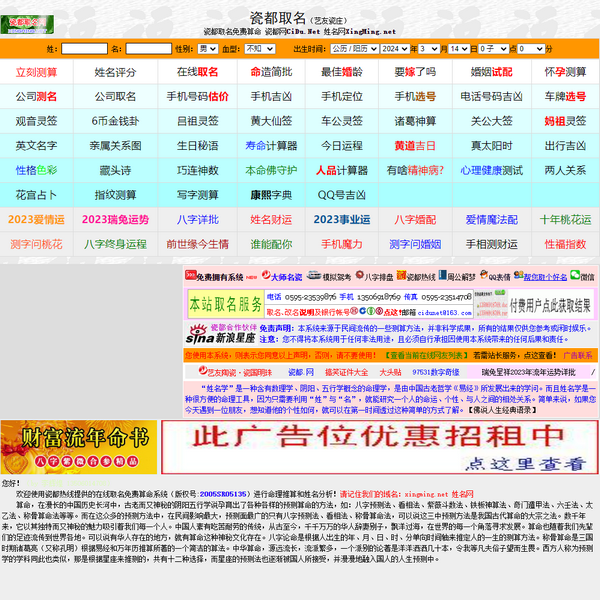Open the 性别 gender dropdown
Image resolution: width=600 pixels, height=600 pixels.
coord(208,48)
